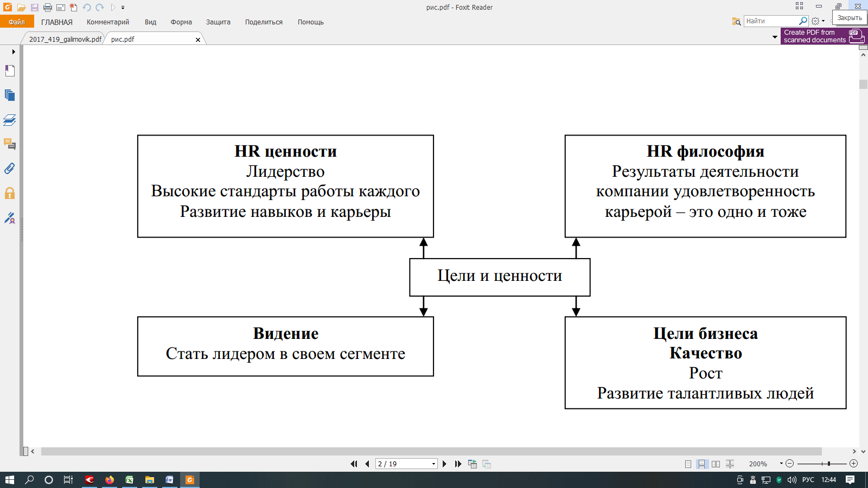868x488 pixels.
Task: Open the Windows notification center
Action: click(850, 480)
